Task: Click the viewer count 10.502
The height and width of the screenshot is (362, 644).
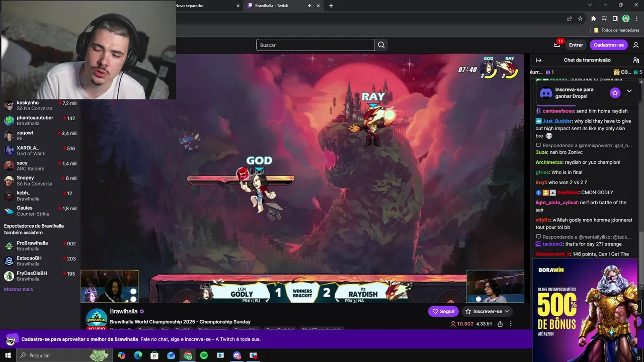Action: 462,324
